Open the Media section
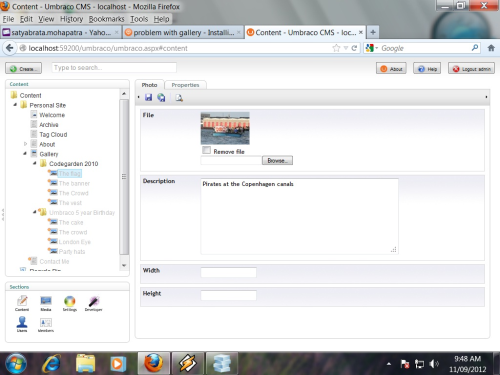The image size is (500, 375). coord(46,304)
